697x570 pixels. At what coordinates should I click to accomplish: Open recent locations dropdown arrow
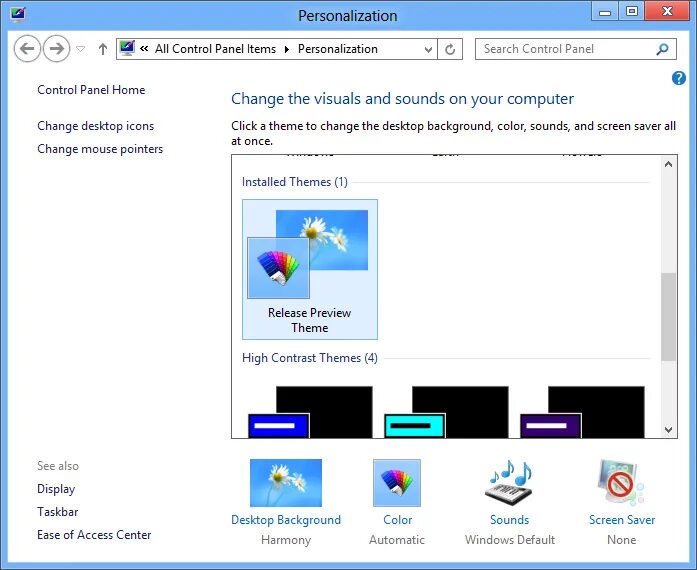coord(80,48)
